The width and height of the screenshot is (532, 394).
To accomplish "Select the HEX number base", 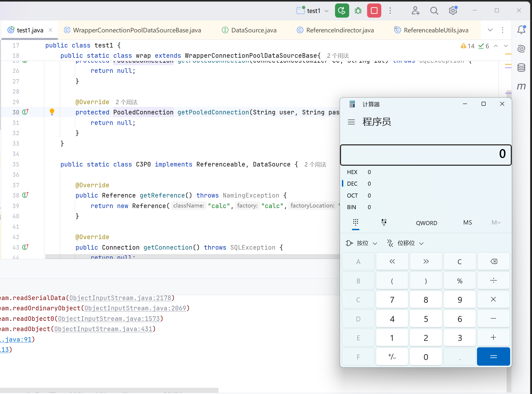I will (x=426, y=172).
